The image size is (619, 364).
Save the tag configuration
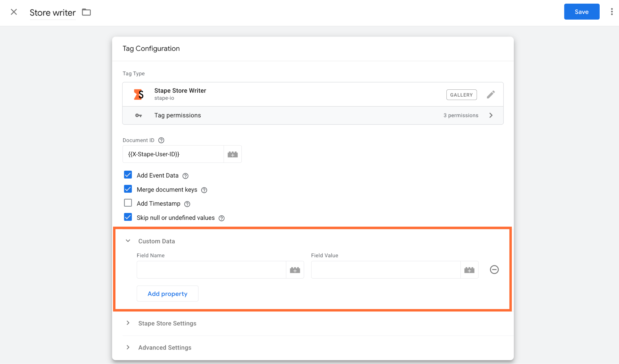click(582, 12)
